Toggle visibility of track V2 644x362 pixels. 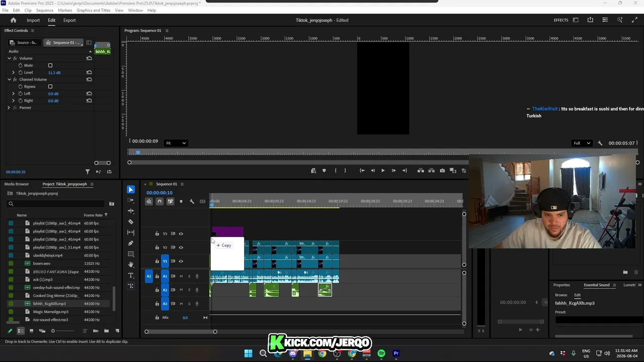point(181,247)
